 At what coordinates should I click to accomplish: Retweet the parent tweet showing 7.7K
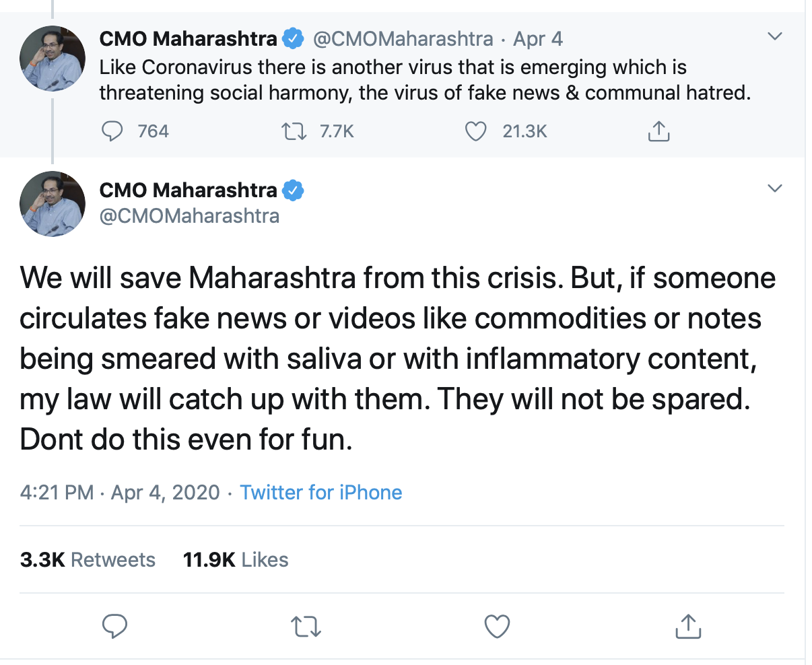[x=294, y=131]
